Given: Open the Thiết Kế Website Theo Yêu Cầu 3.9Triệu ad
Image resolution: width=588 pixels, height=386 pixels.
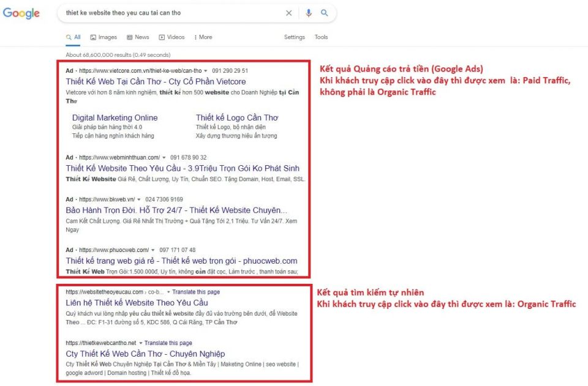Looking at the screenshot, I should click(183, 168).
